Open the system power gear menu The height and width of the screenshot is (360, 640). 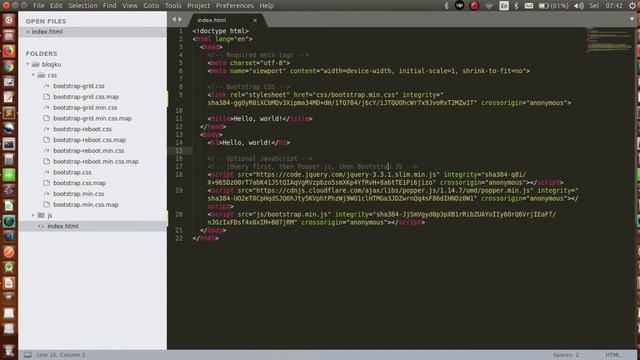(633, 6)
